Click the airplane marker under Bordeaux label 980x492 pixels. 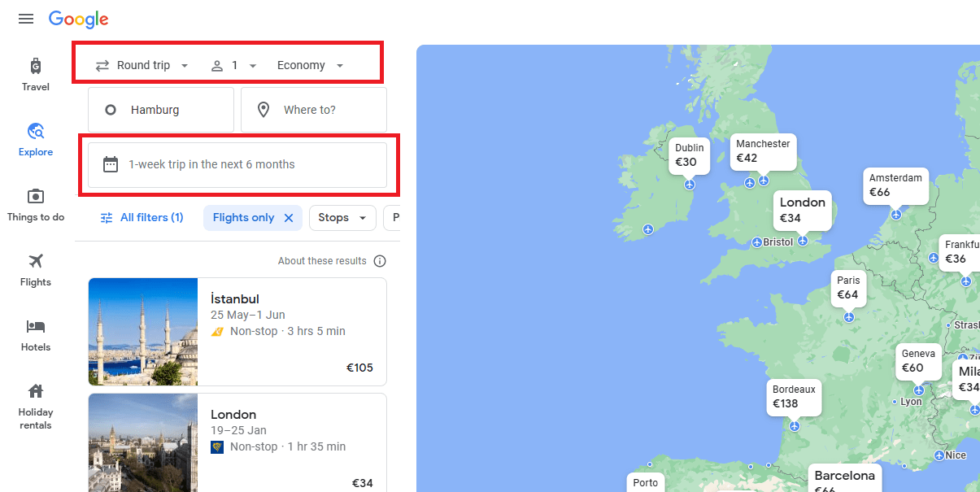tap(795, 426)
